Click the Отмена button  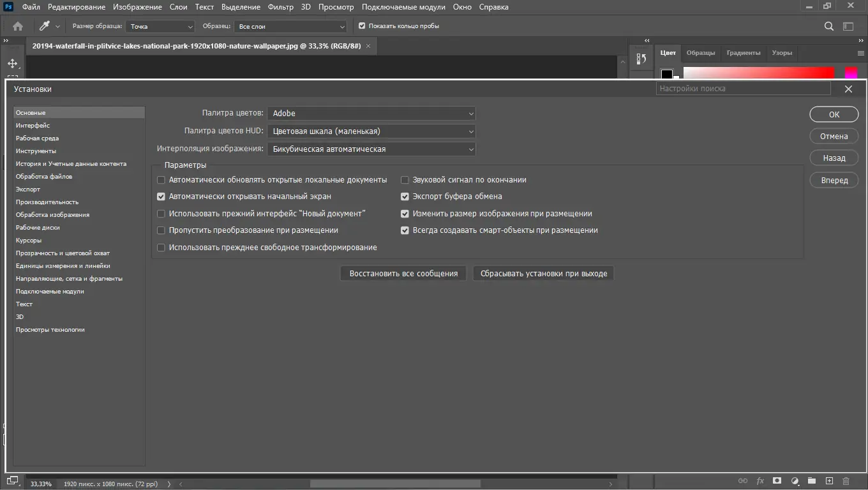834,136
